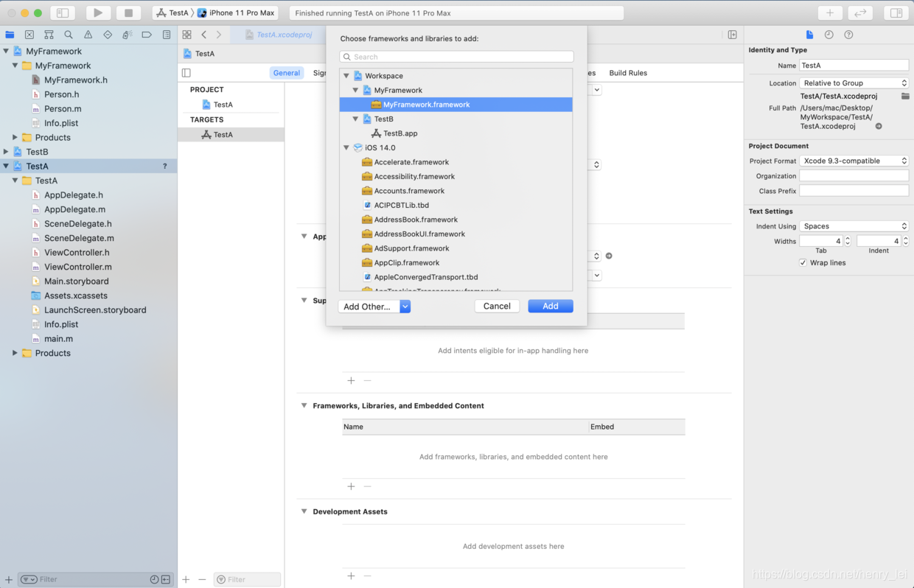Open the Add Other dropdown arrow

405,307
